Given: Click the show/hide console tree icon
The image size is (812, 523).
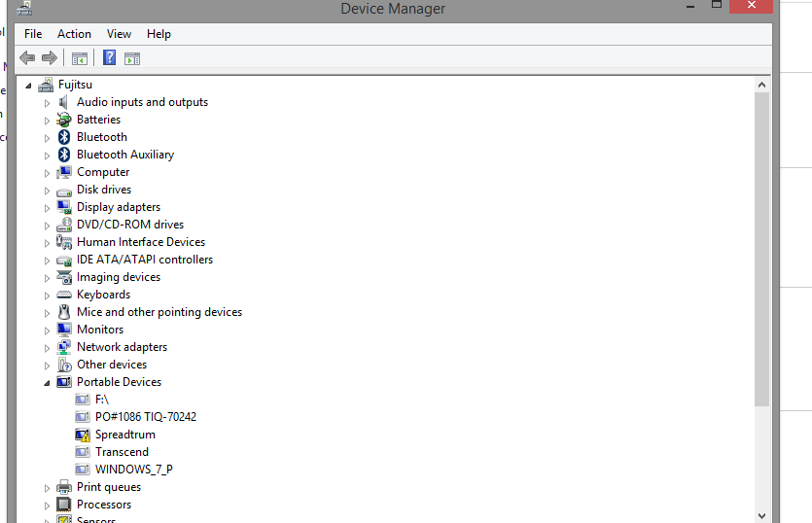Looking at the screenshot, I should pyautogui.click(x=80, y=58).
